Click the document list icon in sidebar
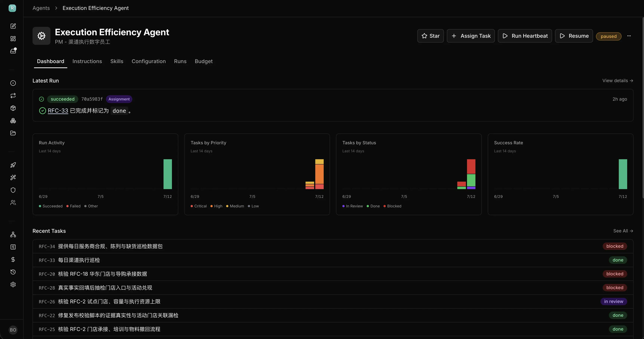Image resolution: width=644 pixels, height=339 pixels. tap(13, 247)
